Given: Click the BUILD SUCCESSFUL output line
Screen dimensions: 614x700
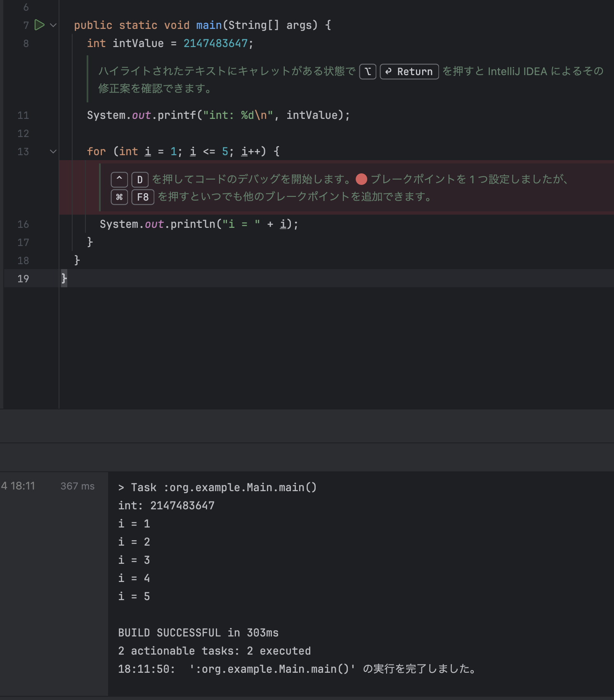Looking at the screenshot, I should tap(198, 633).
